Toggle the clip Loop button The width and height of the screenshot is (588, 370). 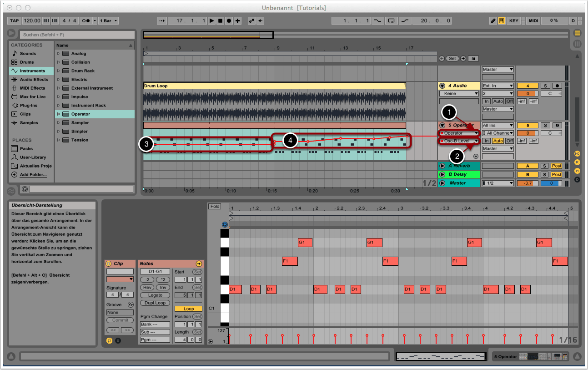188,309
